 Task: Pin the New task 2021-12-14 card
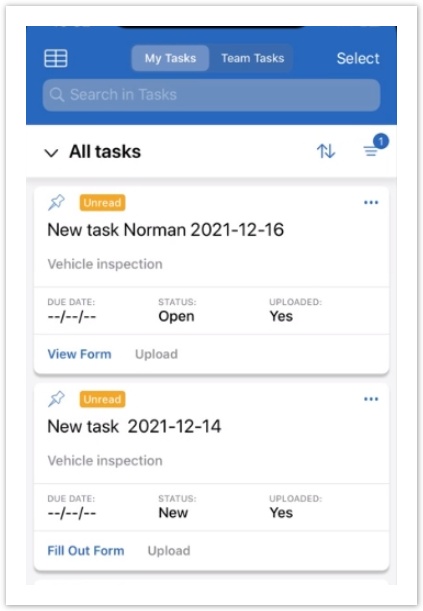56,399
